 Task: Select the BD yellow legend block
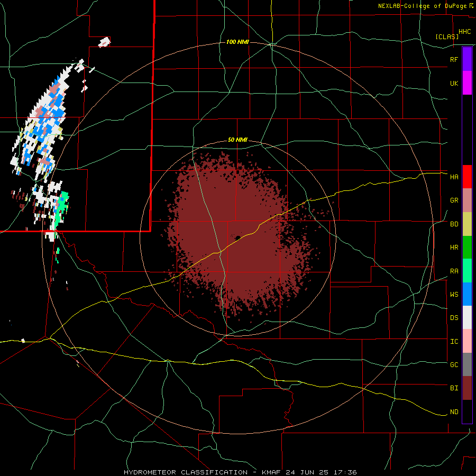[x=467, y=224]
